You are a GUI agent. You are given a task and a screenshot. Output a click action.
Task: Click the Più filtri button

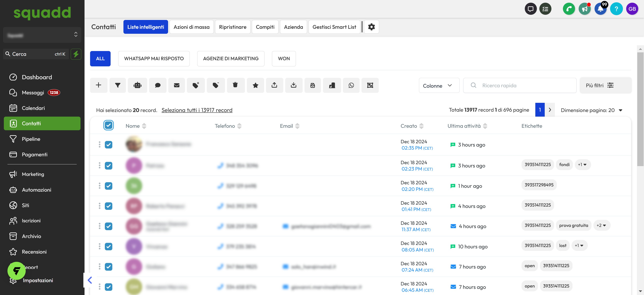(599, 85)
